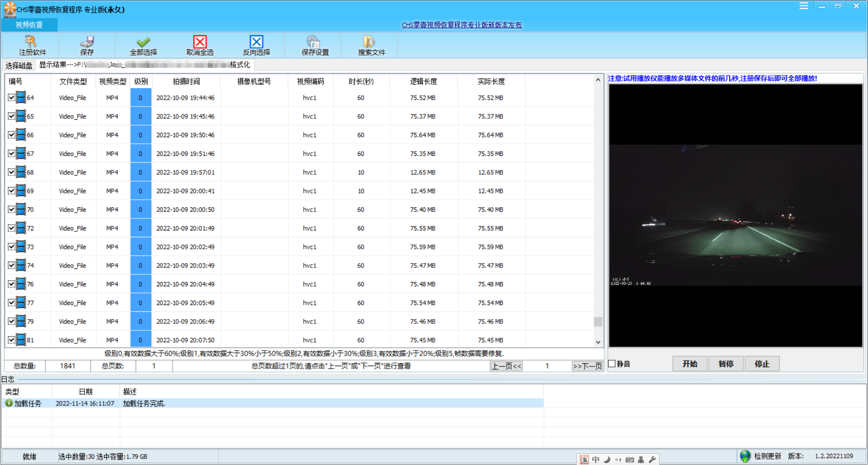Viewport: 868px width, 465px height.
Task: Toggle the checkbox for file 81
Action: 11,340
